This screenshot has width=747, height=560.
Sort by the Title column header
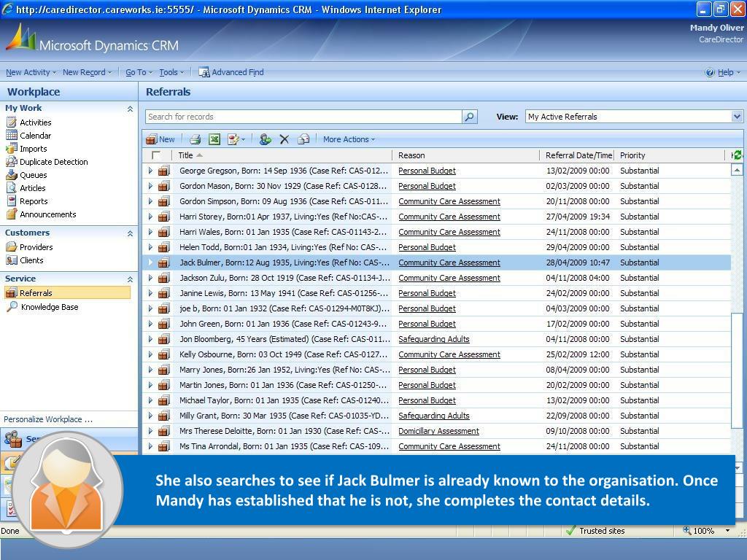click(283, 155)
